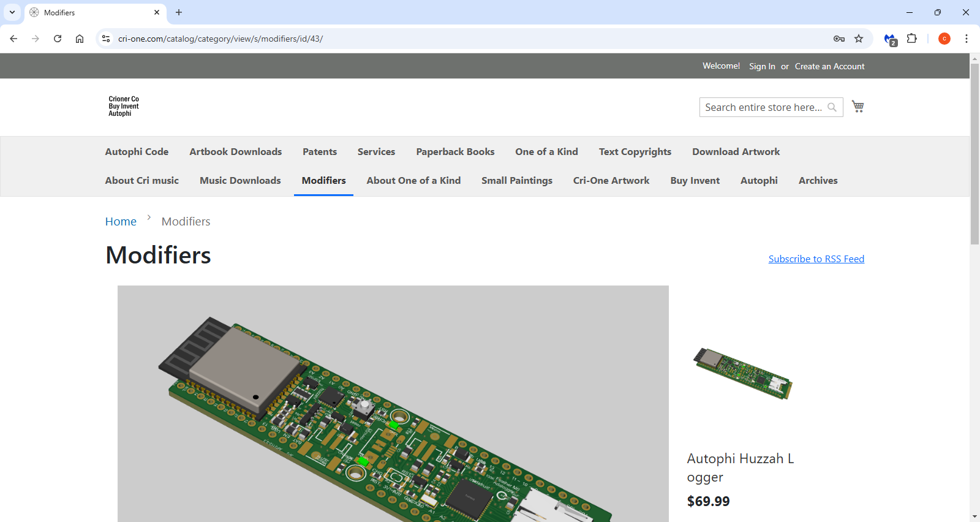
Task: Click the Crioner Co logo
Action: point(124,106)
